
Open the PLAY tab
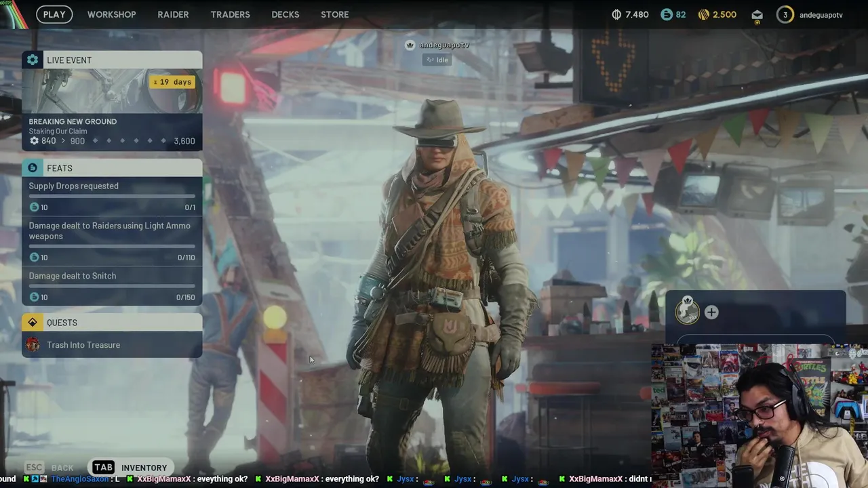click(54, 14)
